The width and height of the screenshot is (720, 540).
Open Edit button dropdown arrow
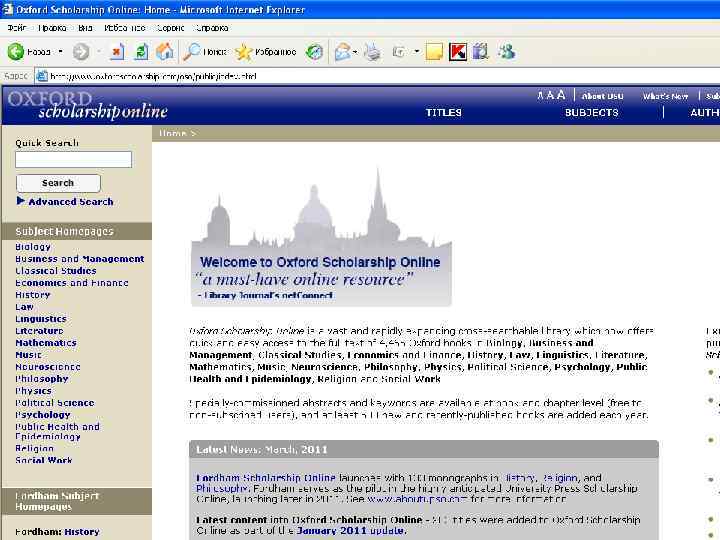tap(416, 51)
